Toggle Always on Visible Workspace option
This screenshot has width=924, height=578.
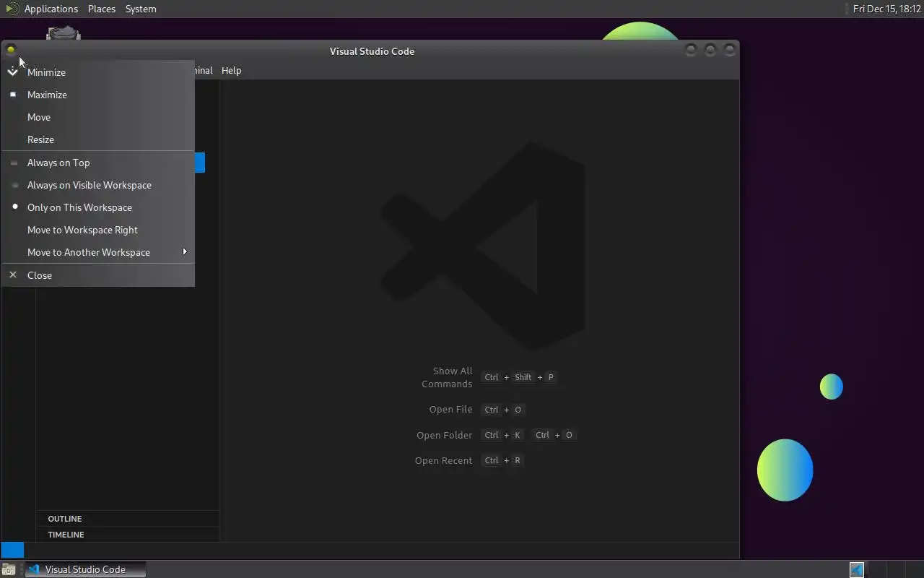pos(98,185)
